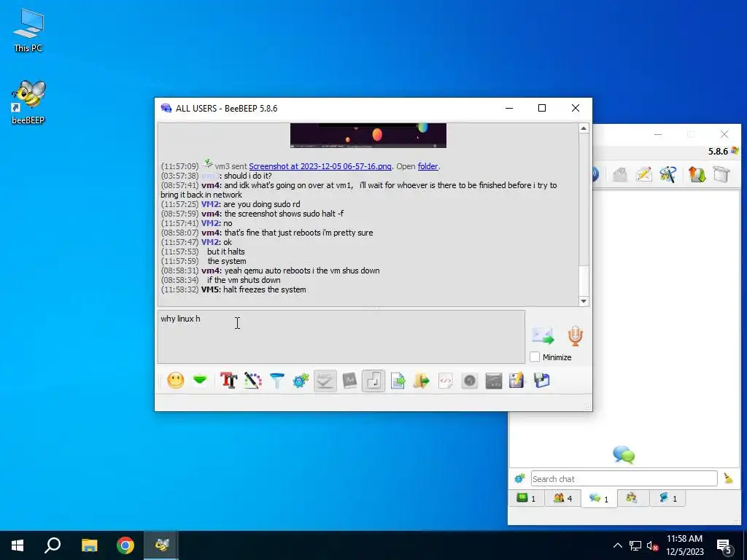Toggle the ABC spell check button
Screen dimensions: 747x560
(325, 381)
